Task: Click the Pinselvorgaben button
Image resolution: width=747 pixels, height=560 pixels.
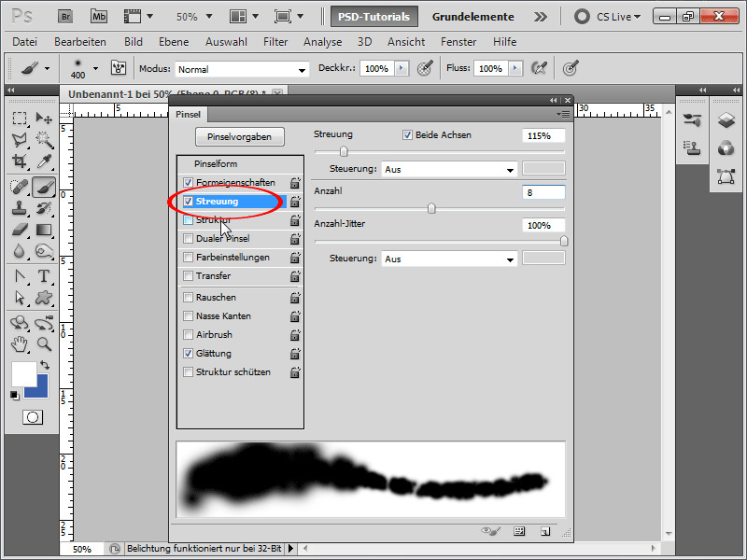Action: point(240,136)
